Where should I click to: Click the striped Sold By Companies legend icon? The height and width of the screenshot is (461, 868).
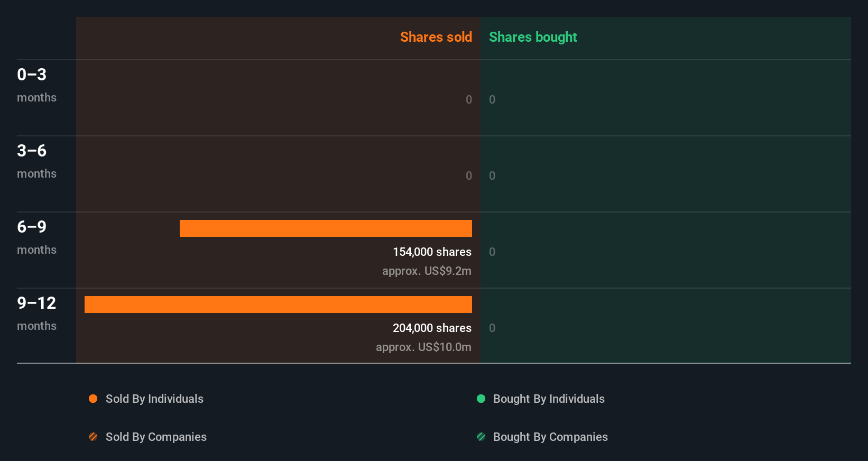click(93, 437)
